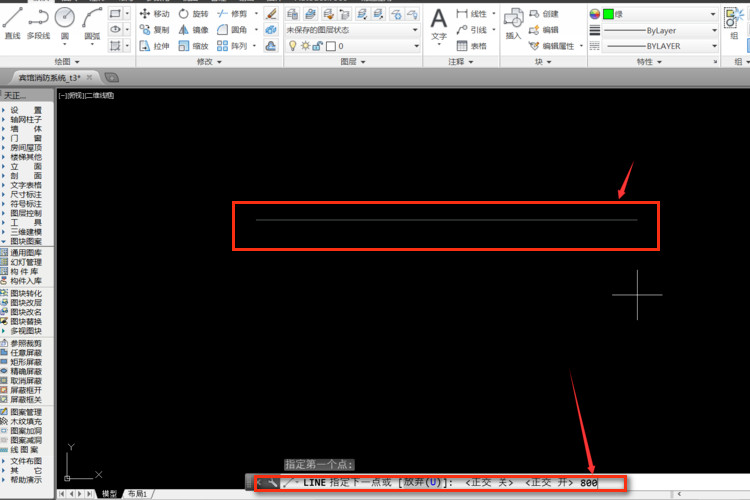Select the 直线 (Line) draw tool
This screenshot has width=750, height=500.
pyautogui.click(x=12, y=23)
